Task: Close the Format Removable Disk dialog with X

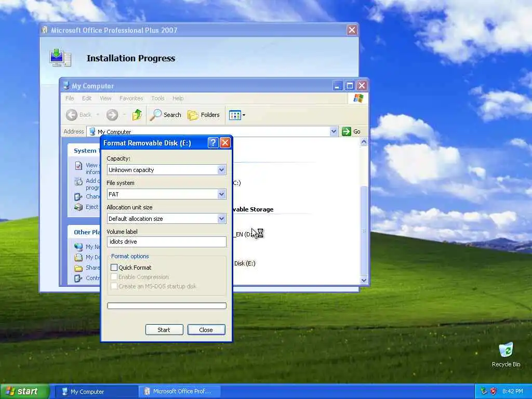Action: (225, 143)
